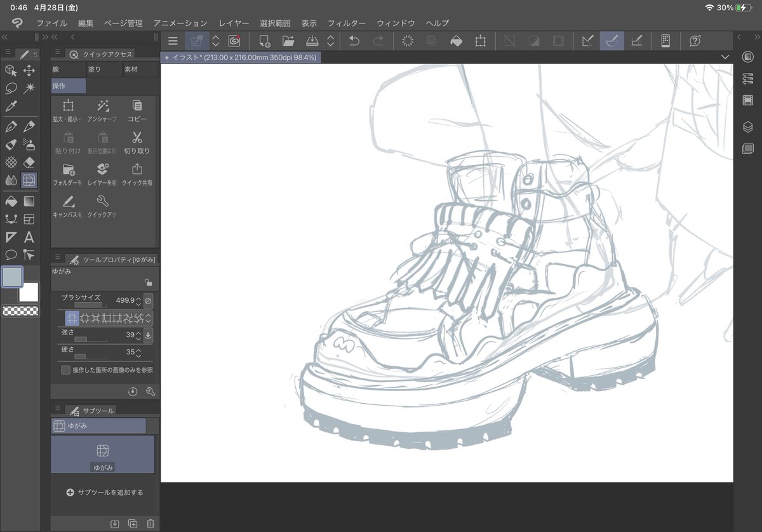Select the first liquify mode push icon

(72, 317)
